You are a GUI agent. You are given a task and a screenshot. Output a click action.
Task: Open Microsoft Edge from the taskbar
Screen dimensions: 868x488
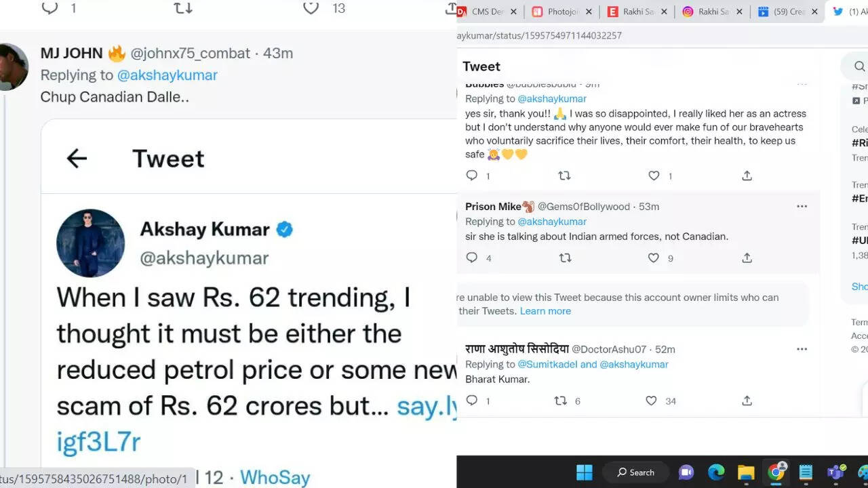(716, 472)
